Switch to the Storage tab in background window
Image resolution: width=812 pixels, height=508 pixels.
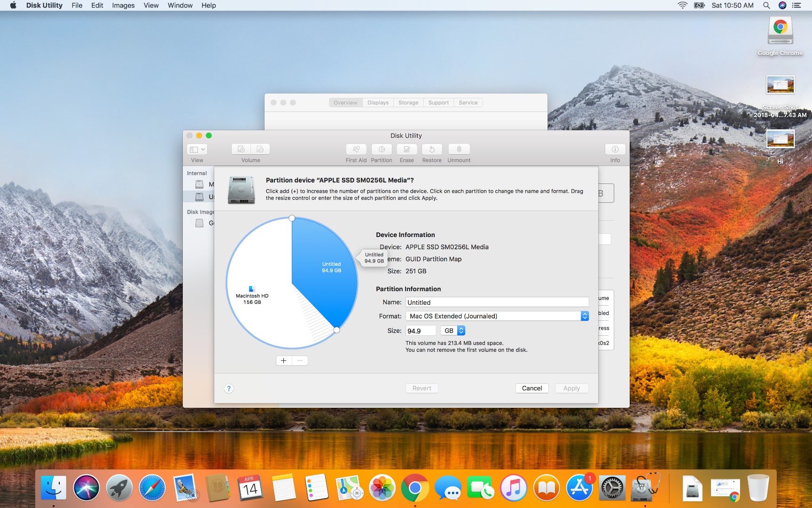point(408,103)
